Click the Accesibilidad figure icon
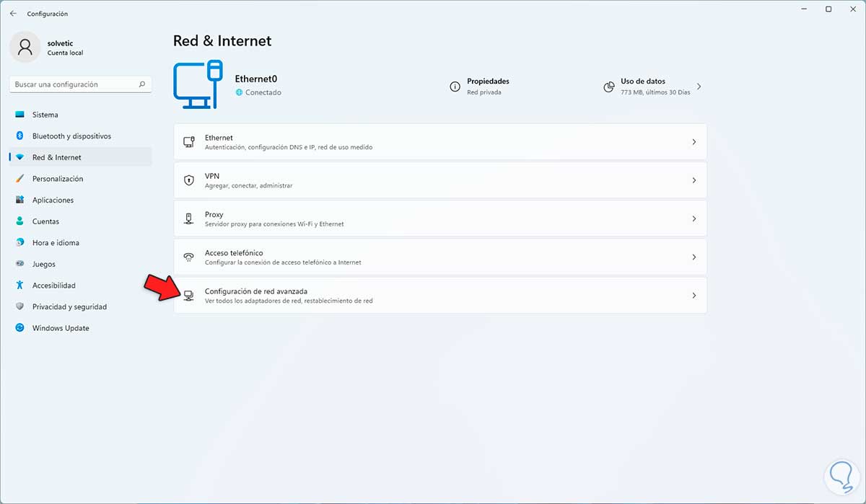This screenshot has width=866, height=504. (x=19, y=286)
